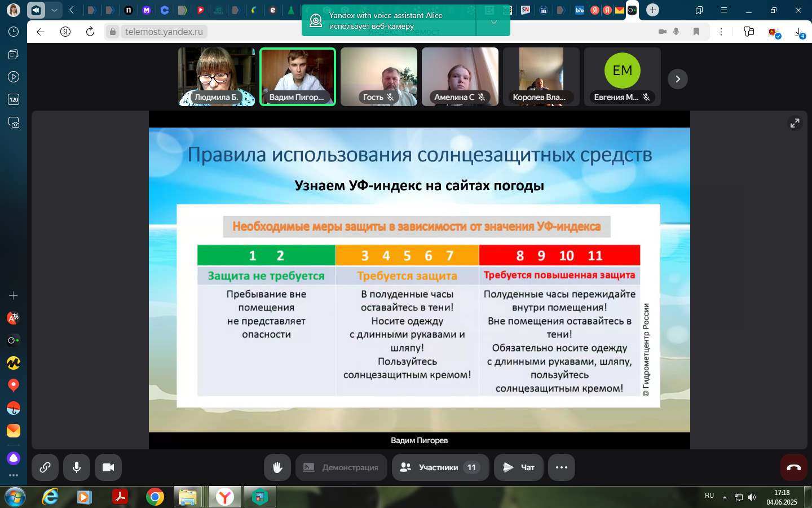Viewport: 812px width, 508px height.
Task: End the call with the red hang-up button
Action: click(794, 467)
